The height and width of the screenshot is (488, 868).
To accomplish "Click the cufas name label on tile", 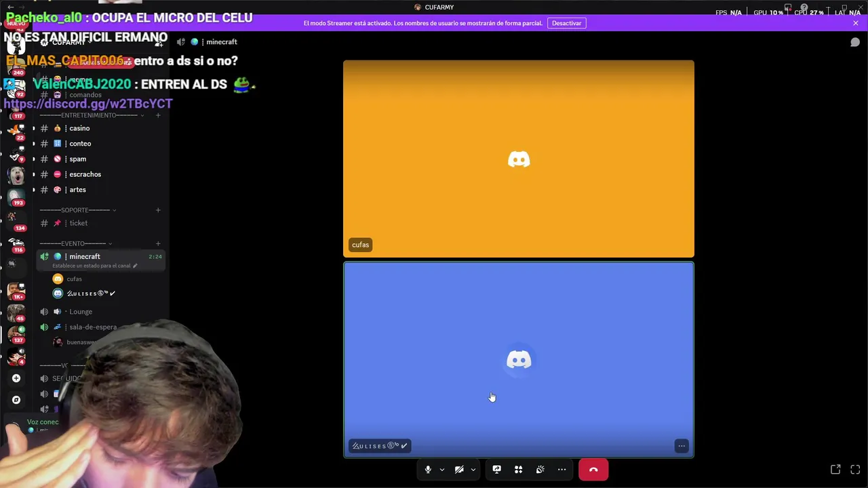I will tap(360, 245).
